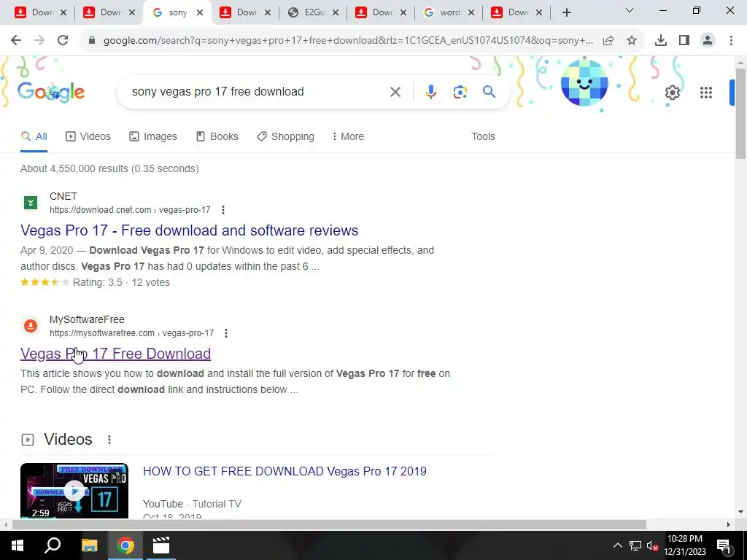Click the vertical page scrollbar
The image size is (747, 560).
740,114
